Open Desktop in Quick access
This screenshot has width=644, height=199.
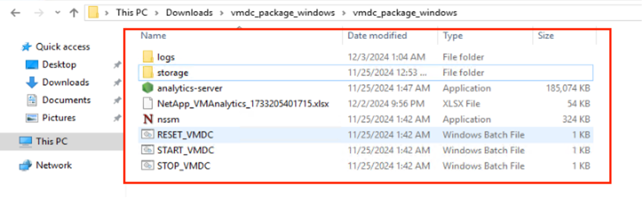(x=59, y=64)
